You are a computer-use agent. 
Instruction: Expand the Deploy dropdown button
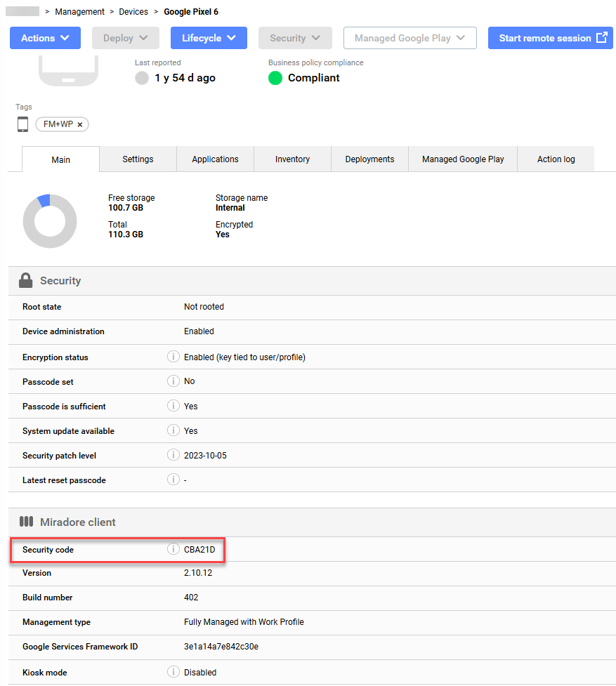pyautogui.click(x=126, y=38)
